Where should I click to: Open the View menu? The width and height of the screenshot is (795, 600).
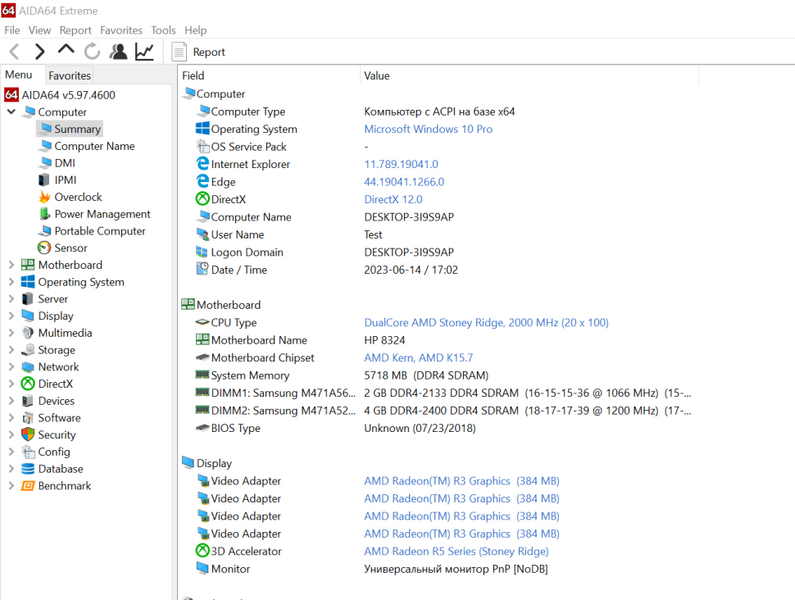[x=40, y=30]
